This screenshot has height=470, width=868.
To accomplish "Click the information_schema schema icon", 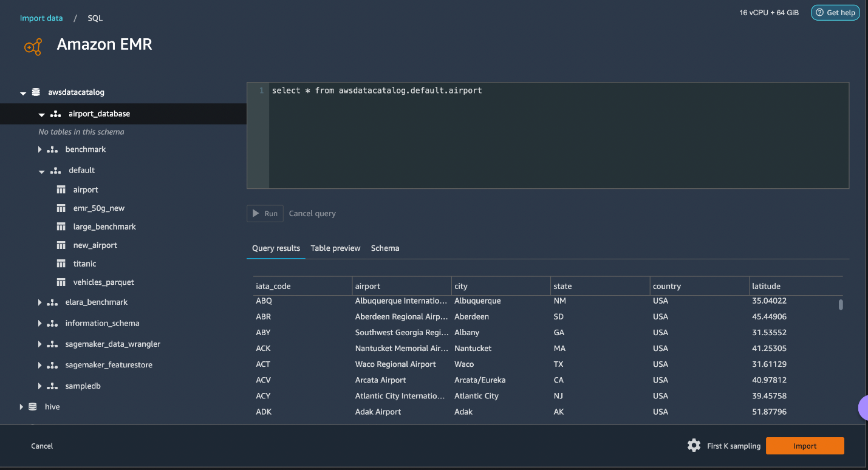I will 52,324.
